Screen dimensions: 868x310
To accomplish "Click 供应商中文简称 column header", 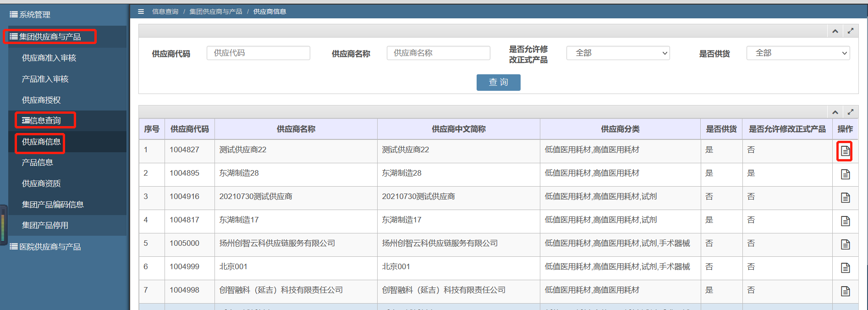I will (459, 129).
